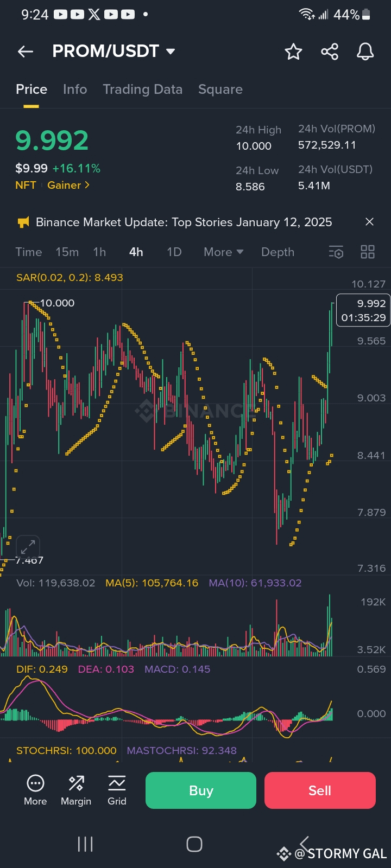Open the chart layout grid icon
The height and width of the screenshot is (868, 391).
[x=368, y=252]
